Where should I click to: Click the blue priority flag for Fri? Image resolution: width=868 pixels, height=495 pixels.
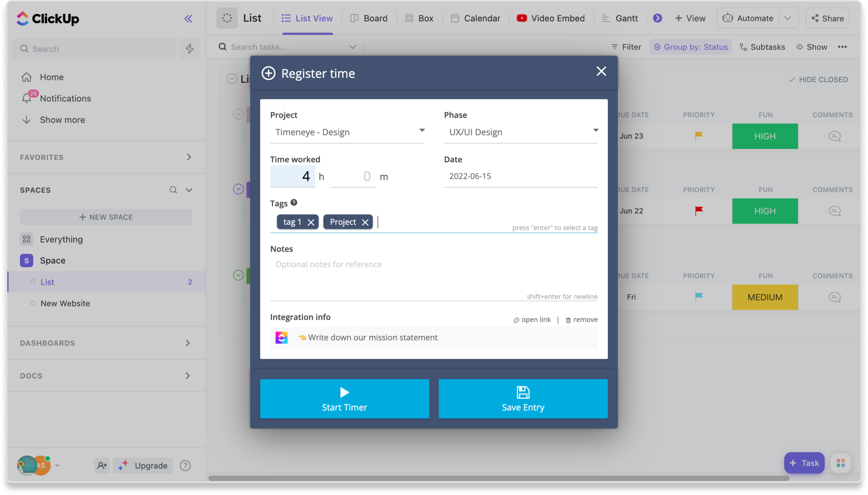698,297
